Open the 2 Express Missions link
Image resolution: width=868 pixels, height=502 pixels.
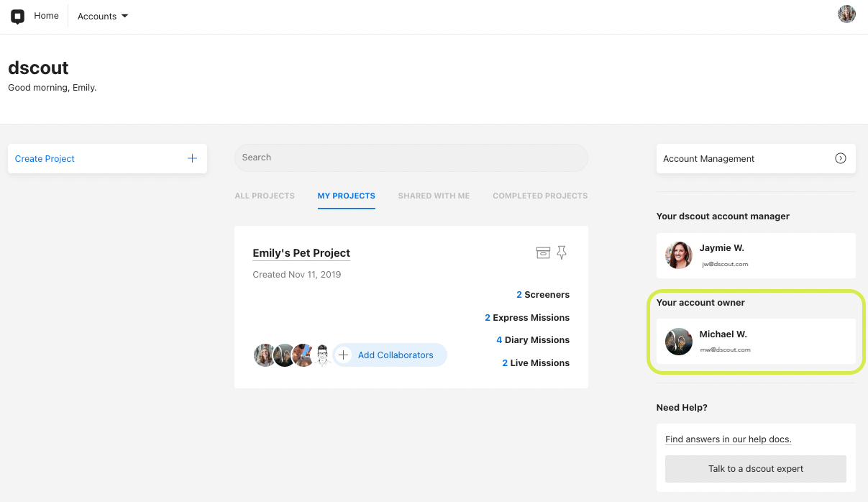527,318
